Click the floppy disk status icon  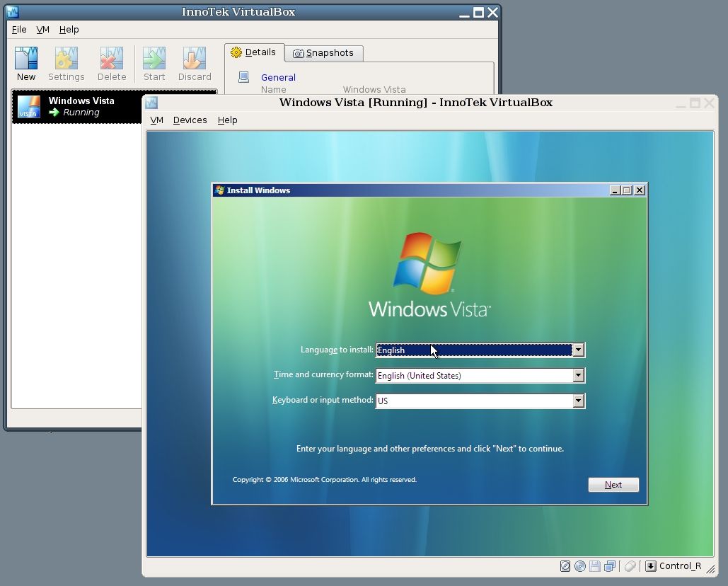[594, 565]
